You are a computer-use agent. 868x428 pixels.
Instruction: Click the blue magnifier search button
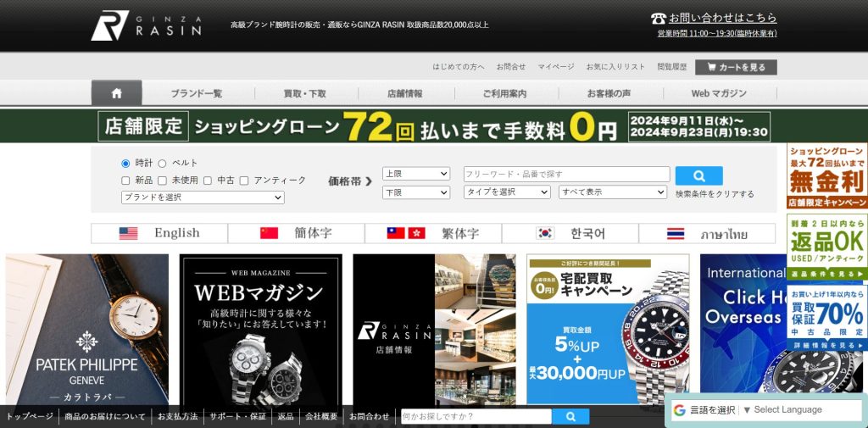pos(698,176)
